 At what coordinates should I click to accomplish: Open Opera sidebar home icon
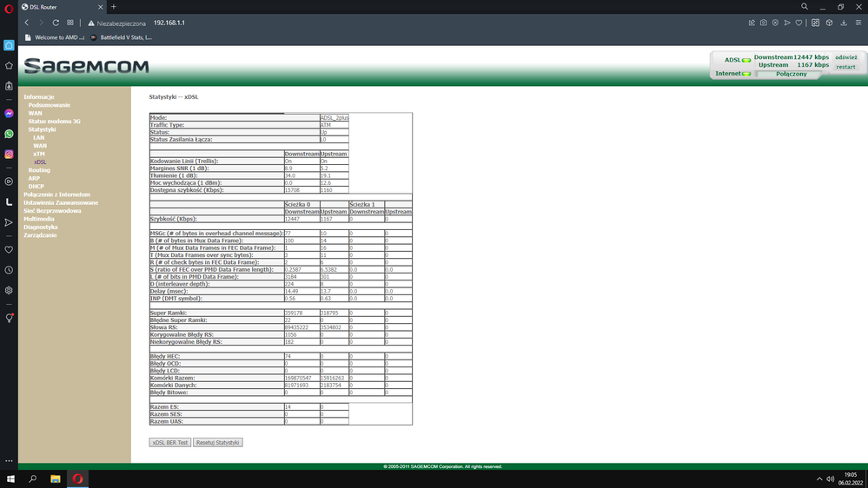[9, 45]
